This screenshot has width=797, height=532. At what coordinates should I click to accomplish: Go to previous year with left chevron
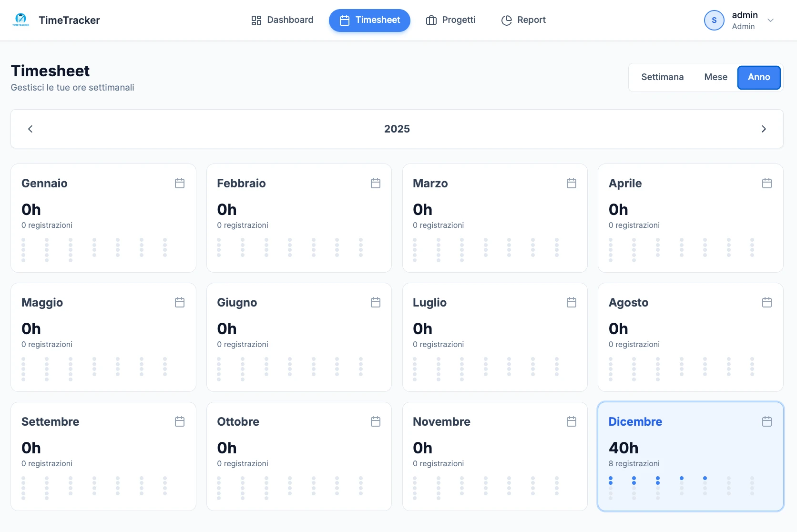pos(30,129)
